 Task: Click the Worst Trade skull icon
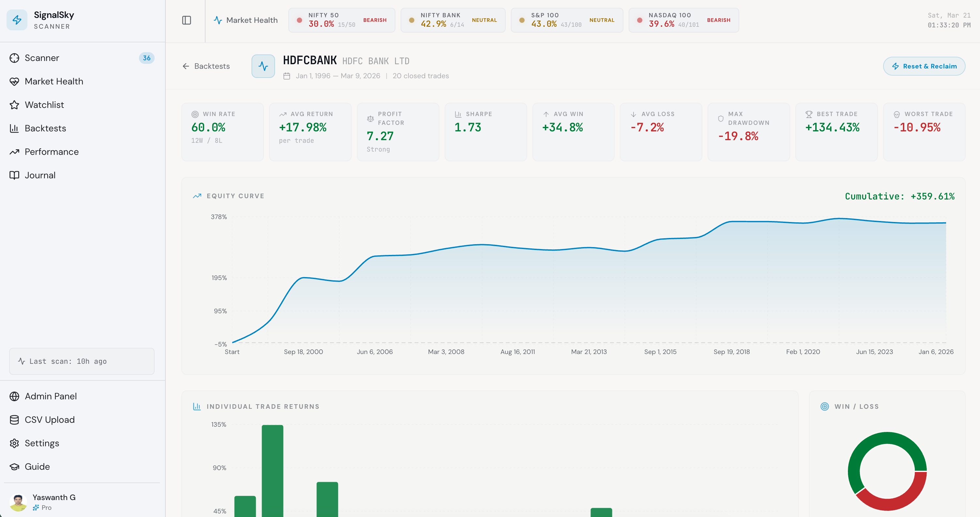tap(897, 114)
